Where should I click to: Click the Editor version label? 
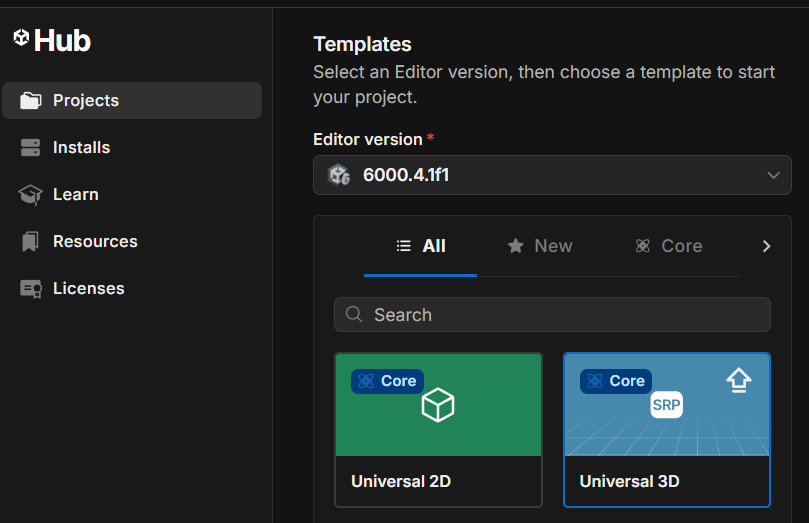pyautogui.click(x=368, y=139)
